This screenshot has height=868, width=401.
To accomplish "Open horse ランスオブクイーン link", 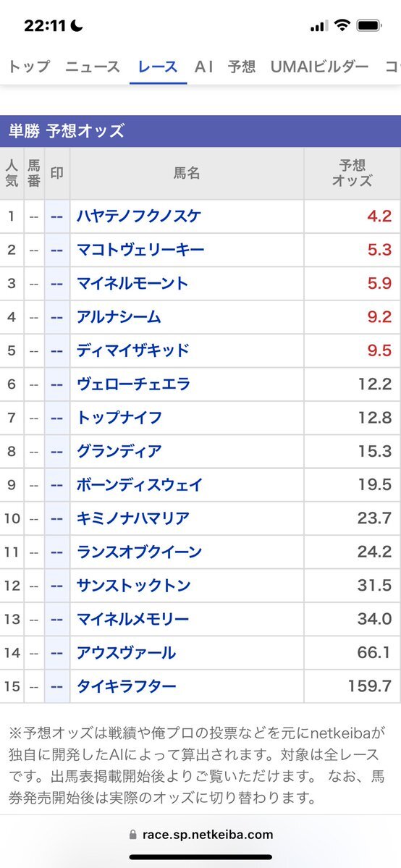I will click(139, 552).
